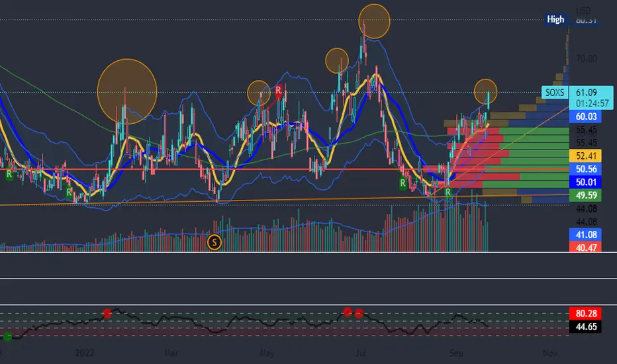Image resolution: width=617 pixels, height=364 pixels.
Task: Click the green R marker below the Sep candles
Action: (448, 193)
